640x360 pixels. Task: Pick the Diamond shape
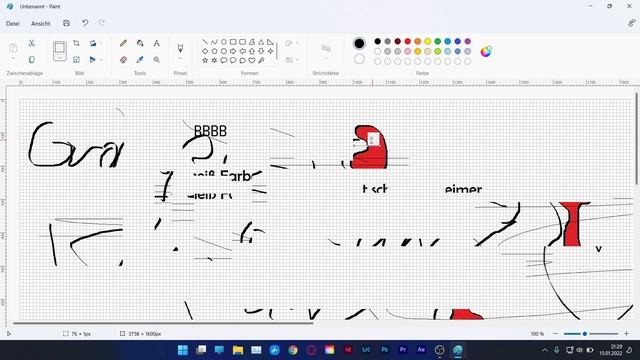point(205,51)
